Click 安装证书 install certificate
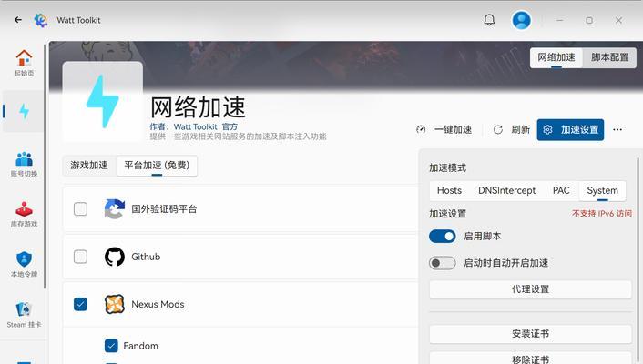 click(x=530, y=334)
